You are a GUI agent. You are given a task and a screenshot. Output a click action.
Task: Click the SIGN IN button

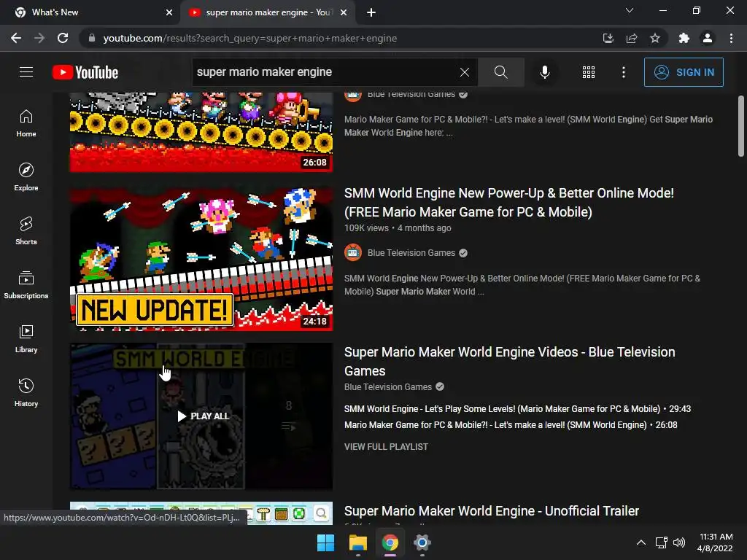[684, 72]
